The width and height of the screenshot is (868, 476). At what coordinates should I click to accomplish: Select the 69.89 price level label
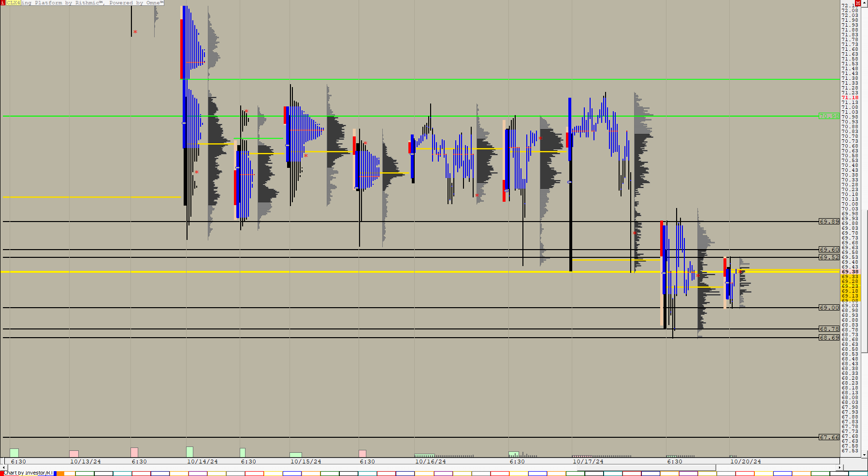(829, 222)
